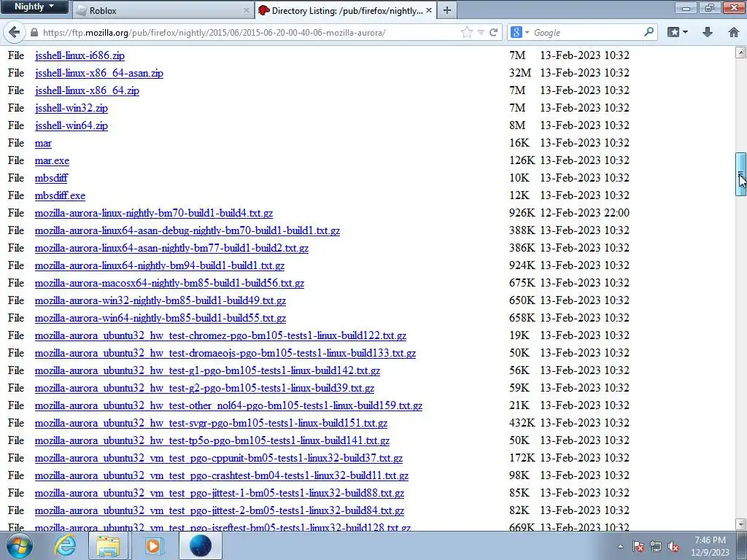Open the Downloads arrow button

[708, 32]
